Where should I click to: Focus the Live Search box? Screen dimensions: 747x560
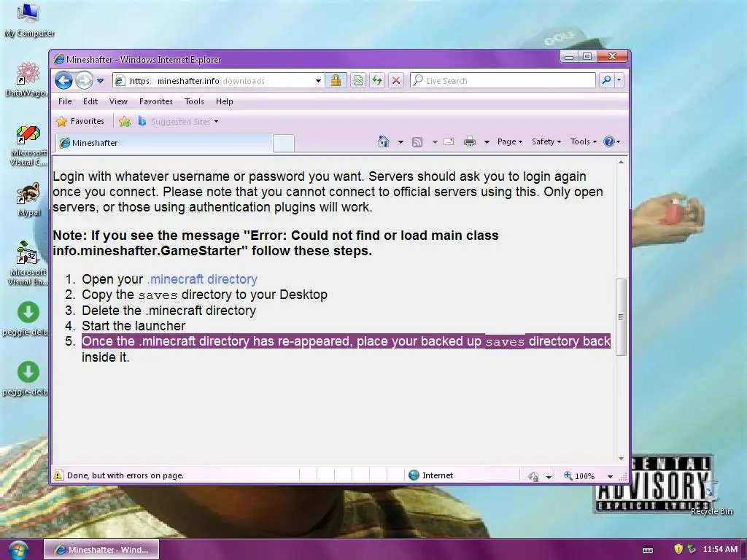point(503,81)
